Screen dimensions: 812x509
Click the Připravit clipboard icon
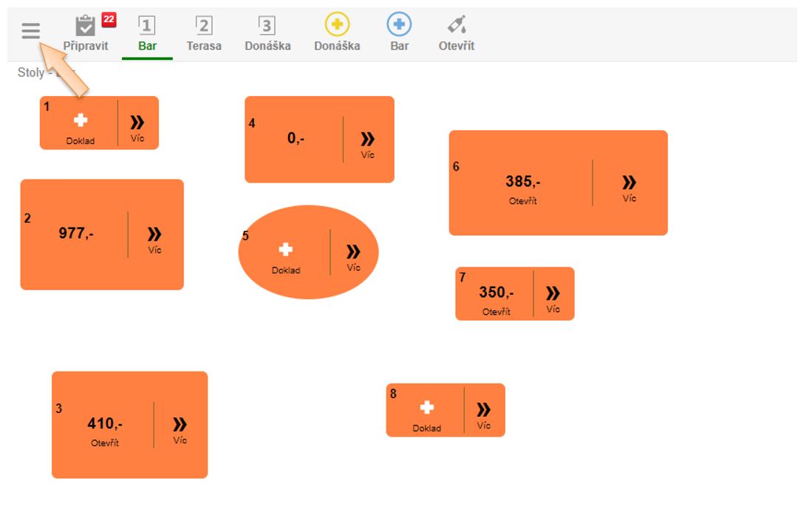86,27
